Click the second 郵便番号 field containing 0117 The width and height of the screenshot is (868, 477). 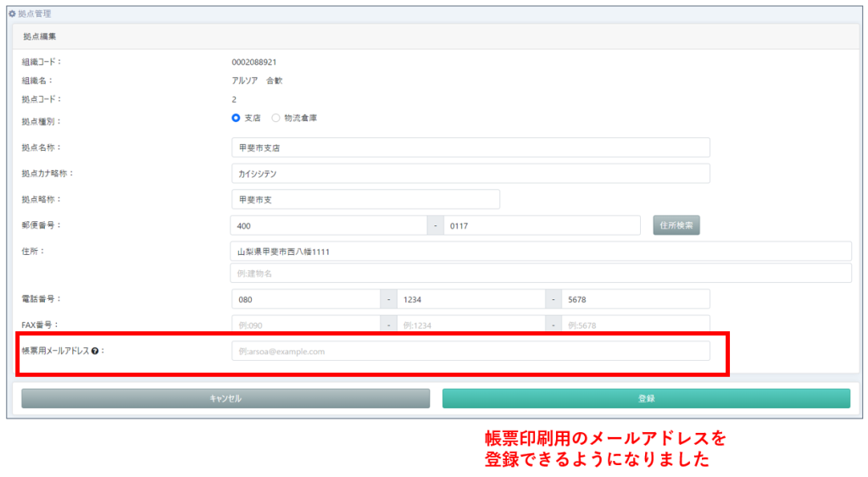pos(542,225)
